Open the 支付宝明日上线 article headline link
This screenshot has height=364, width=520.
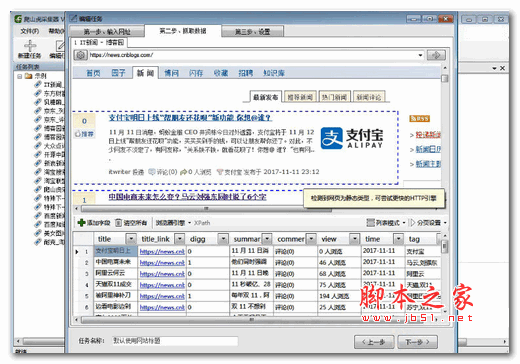pyautogui.click(x=190, y=118)
